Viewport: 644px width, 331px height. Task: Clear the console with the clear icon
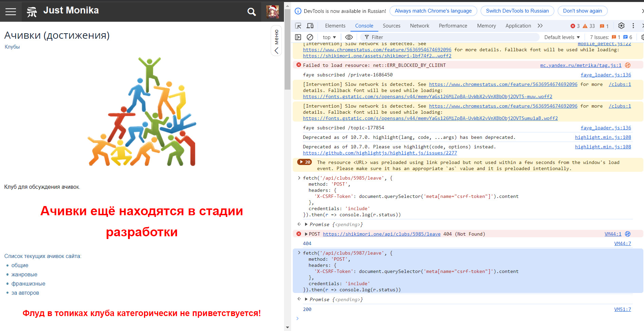tap(310, 37)
